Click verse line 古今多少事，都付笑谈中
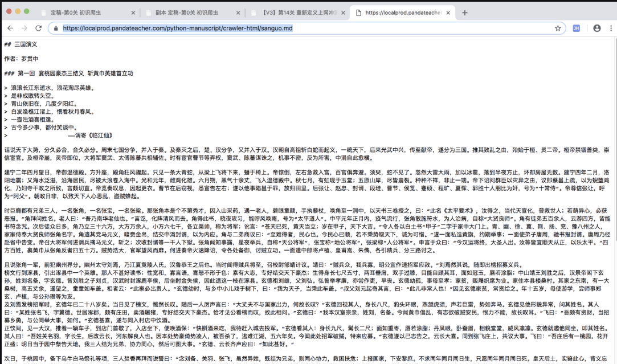617x364 pixels. (41, 127)
